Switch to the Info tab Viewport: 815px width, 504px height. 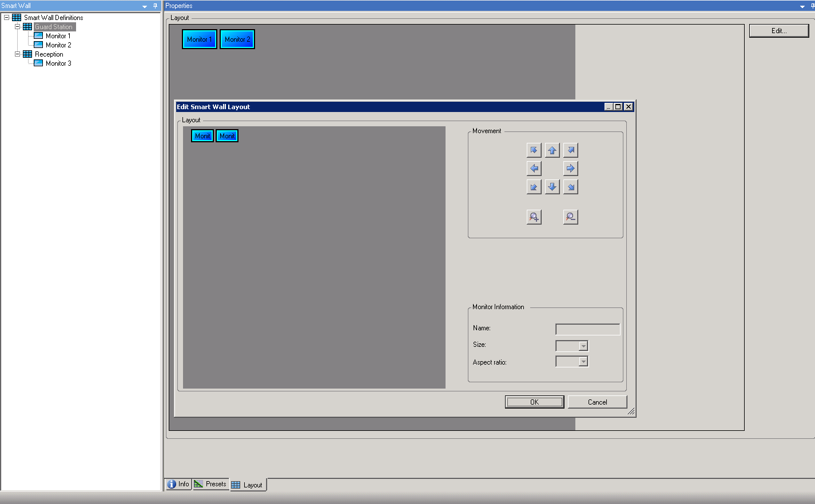pyautogui.click(x=177, y=483)
